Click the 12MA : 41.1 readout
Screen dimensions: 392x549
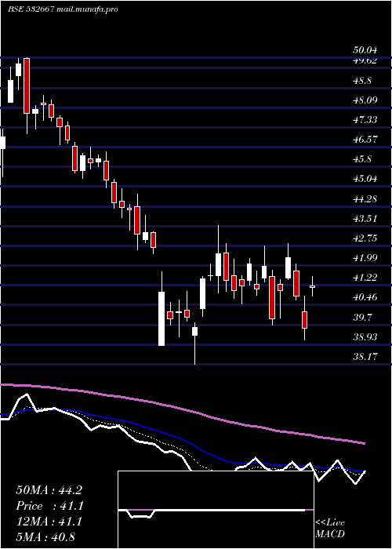[x=49, y=522]
